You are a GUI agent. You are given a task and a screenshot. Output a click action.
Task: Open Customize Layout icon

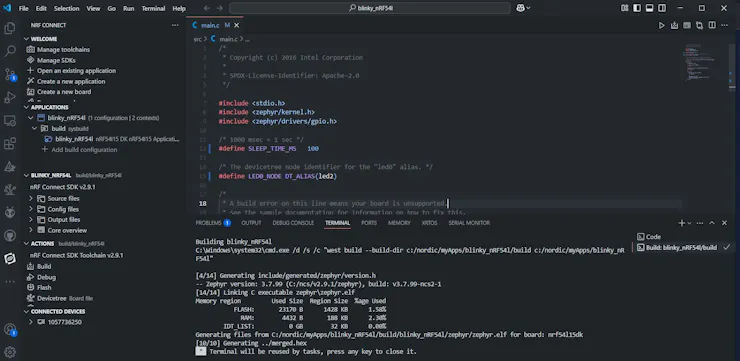point(624,8)
